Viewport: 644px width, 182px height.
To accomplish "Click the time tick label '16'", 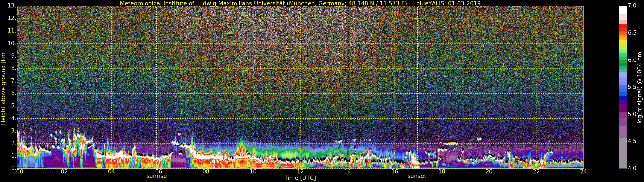I will pos(395,171).
